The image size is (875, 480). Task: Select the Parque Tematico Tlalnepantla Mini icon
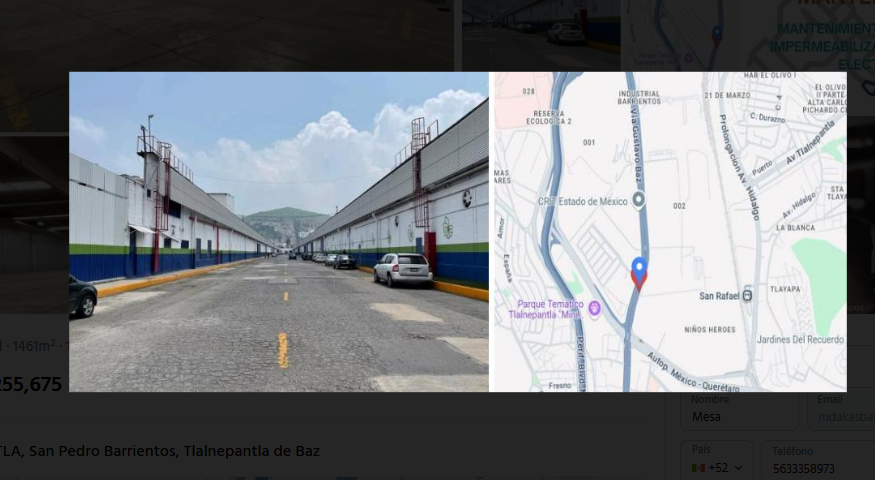[595, 308]
